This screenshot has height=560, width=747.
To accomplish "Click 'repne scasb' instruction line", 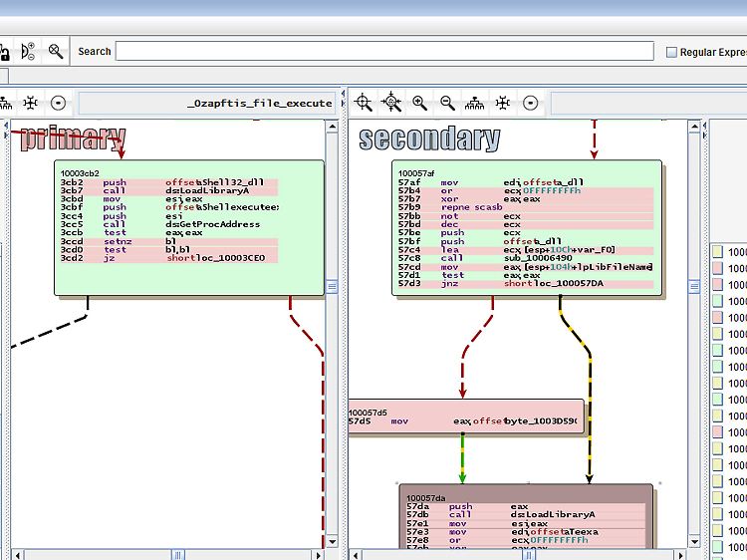I will pyautogui.click(x=472, y=207).
